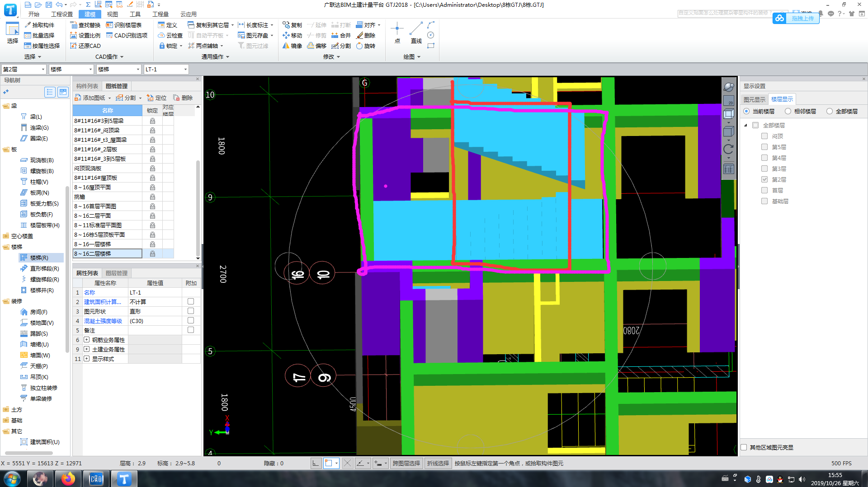Open 查找替换 find and replace
The image size is (868, 487).
coord(85,25)
